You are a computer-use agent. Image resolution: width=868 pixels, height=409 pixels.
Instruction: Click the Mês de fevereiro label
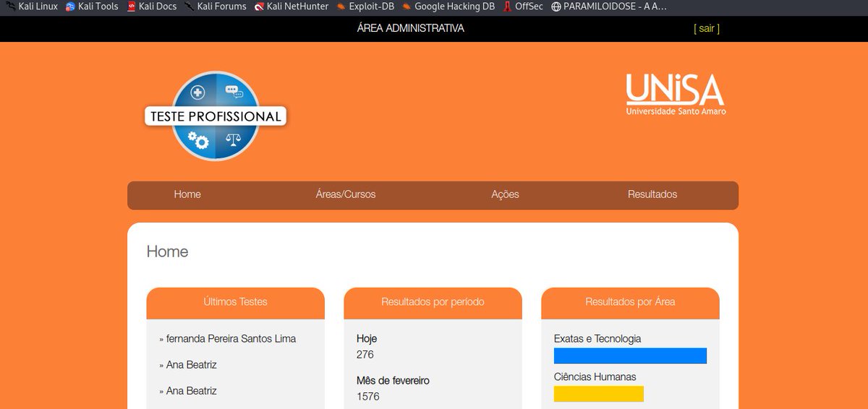[392, 381]
